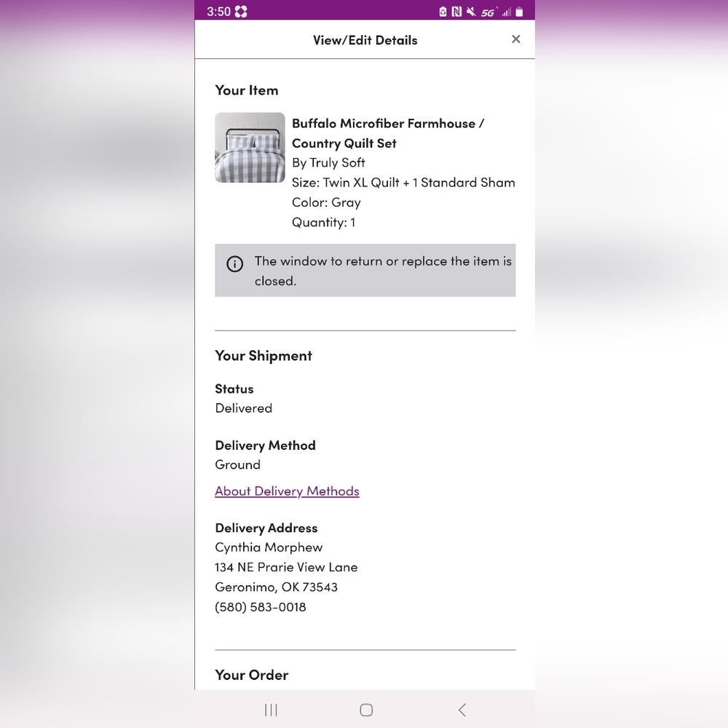
Task: Tap the Android home button
Action: [x=366, y=709]
